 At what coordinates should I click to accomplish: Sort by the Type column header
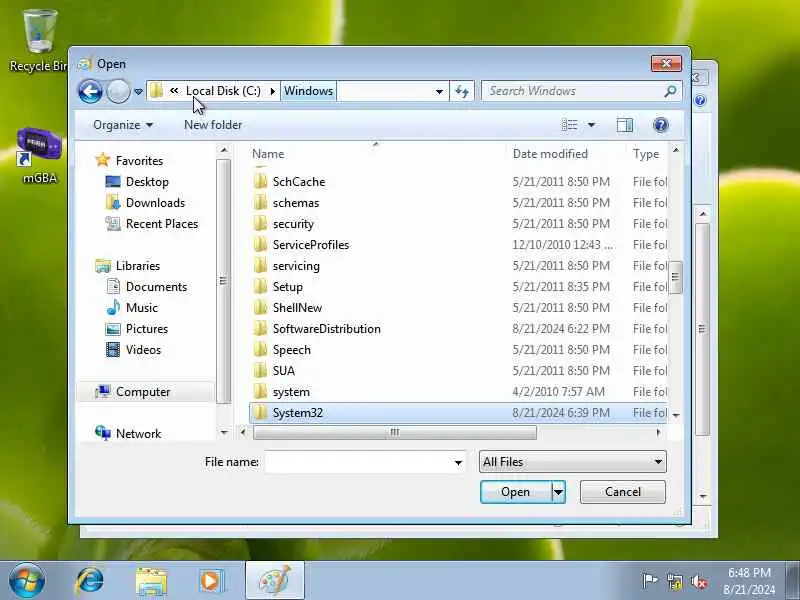tap(646, 154)
